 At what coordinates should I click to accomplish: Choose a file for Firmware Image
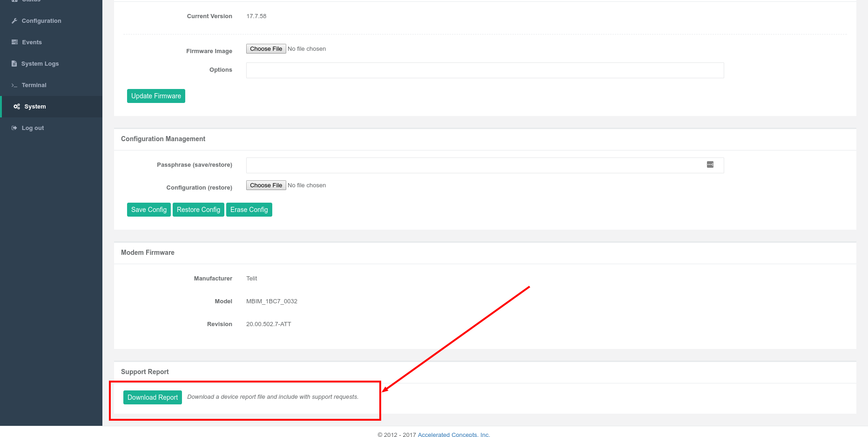[266, 49]
